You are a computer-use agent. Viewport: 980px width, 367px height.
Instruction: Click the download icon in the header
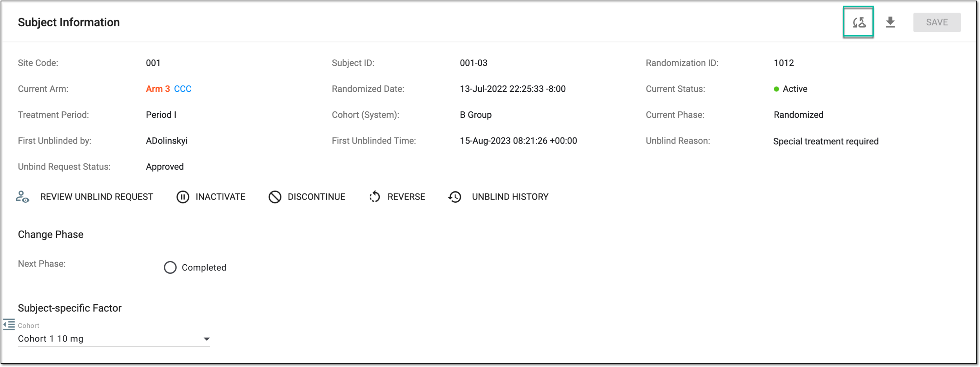coord(890,22)
